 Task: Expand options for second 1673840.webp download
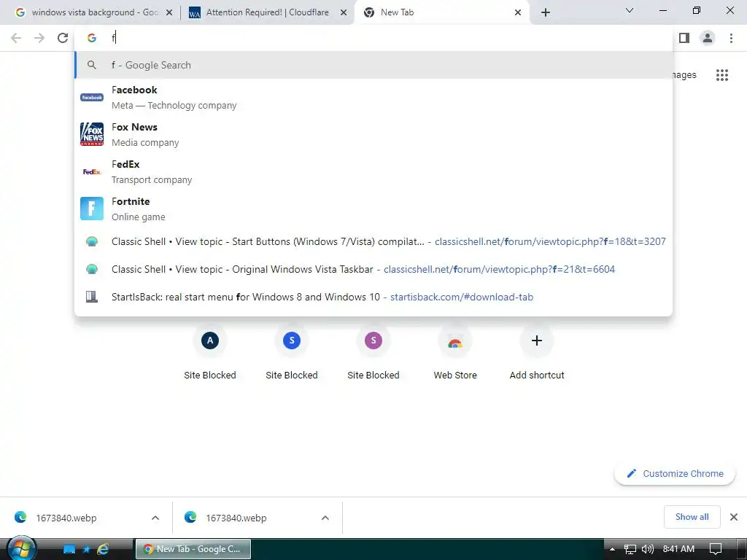325,518
